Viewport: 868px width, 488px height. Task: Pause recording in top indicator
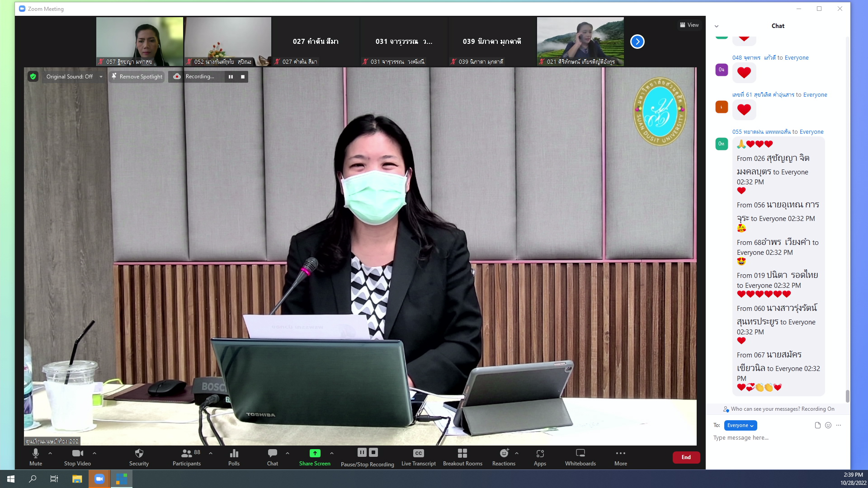coord(231,77)
